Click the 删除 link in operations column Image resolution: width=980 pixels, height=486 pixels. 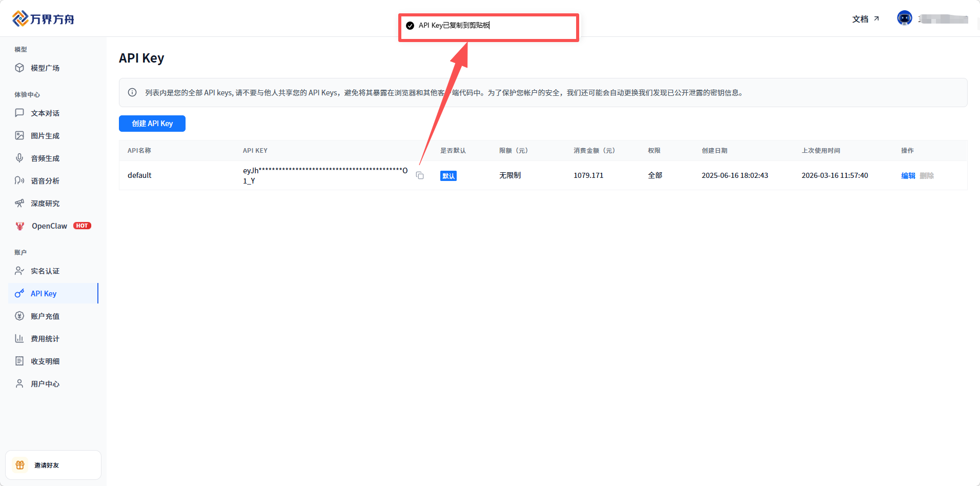click(927, 176)
